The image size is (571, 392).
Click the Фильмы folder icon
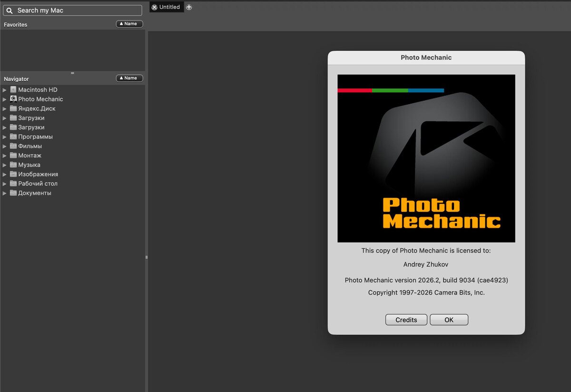[13, 146]
